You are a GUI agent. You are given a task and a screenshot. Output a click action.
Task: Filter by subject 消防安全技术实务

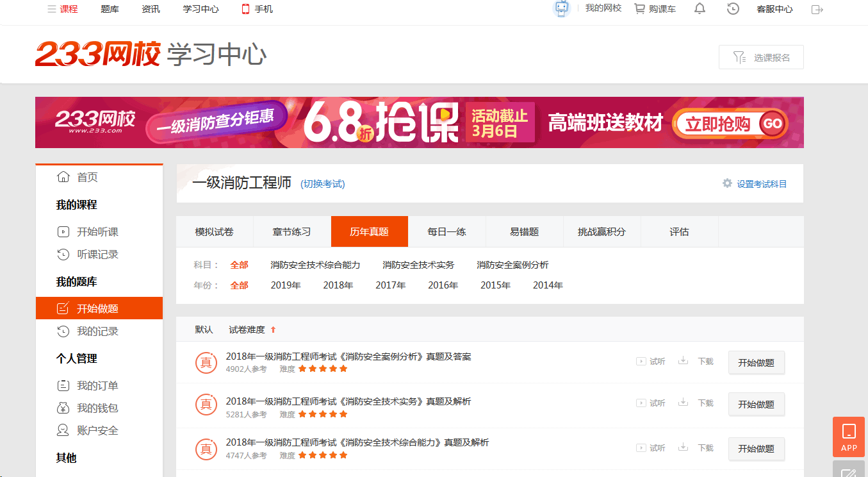pyautogui.click(x=418, y=265)
